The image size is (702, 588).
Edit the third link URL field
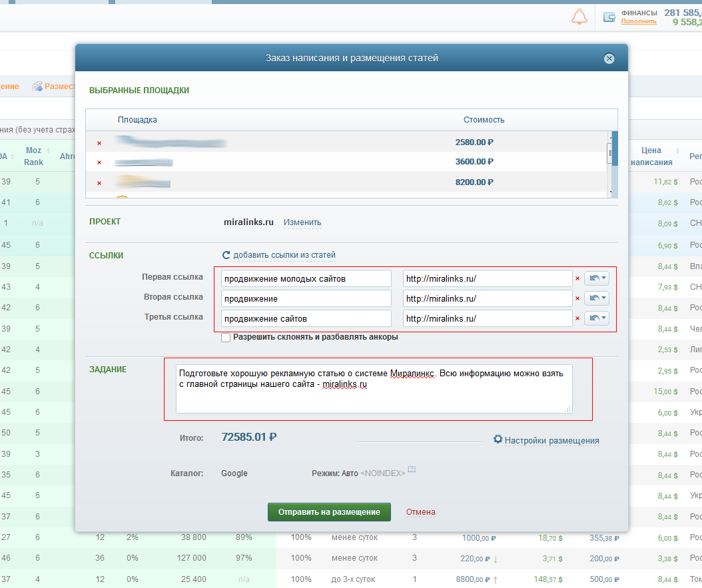click(x=488, y=318)
